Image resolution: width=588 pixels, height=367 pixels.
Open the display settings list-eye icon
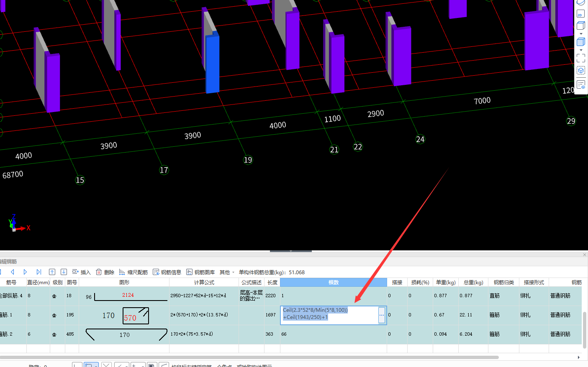580,85
